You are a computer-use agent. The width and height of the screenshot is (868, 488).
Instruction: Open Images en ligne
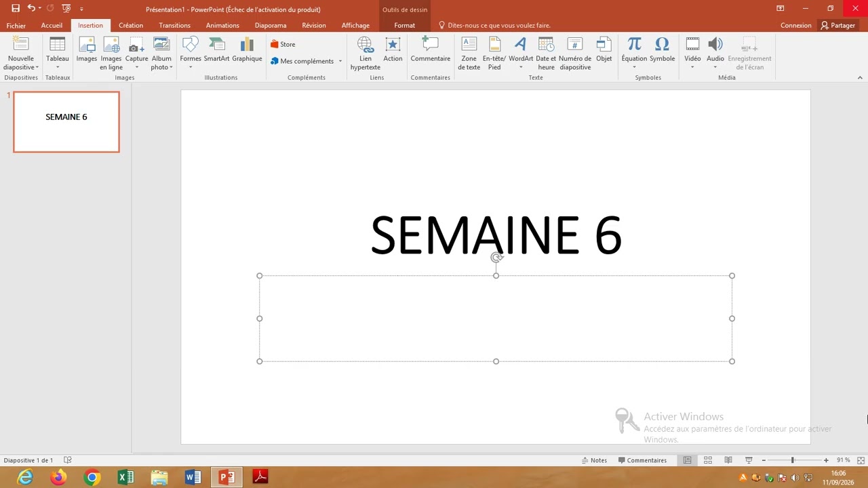tap(111, 53)
